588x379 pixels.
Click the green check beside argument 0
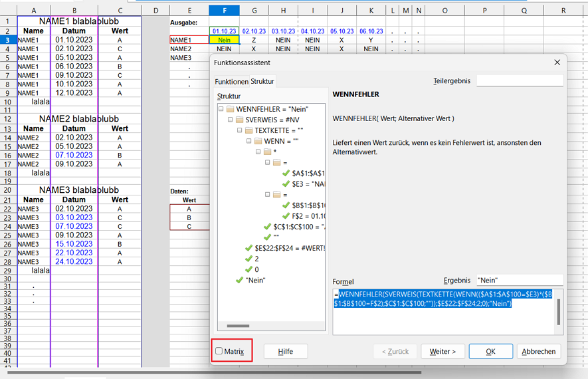tap(248, 269)
